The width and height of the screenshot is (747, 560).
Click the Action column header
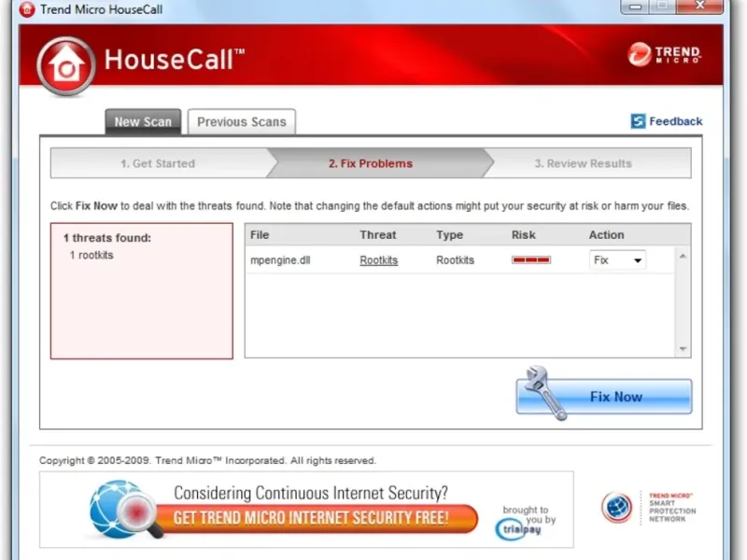pyautogui.click(x=606, y=235)
